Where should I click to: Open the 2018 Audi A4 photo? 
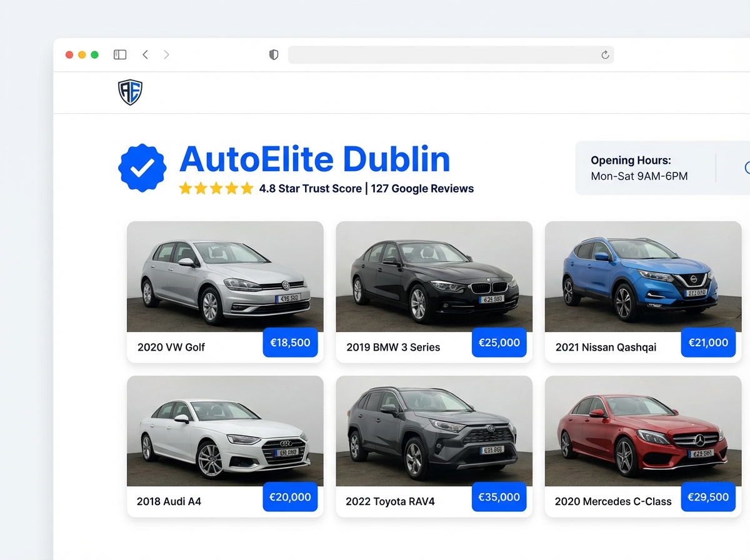coord(225,431)
